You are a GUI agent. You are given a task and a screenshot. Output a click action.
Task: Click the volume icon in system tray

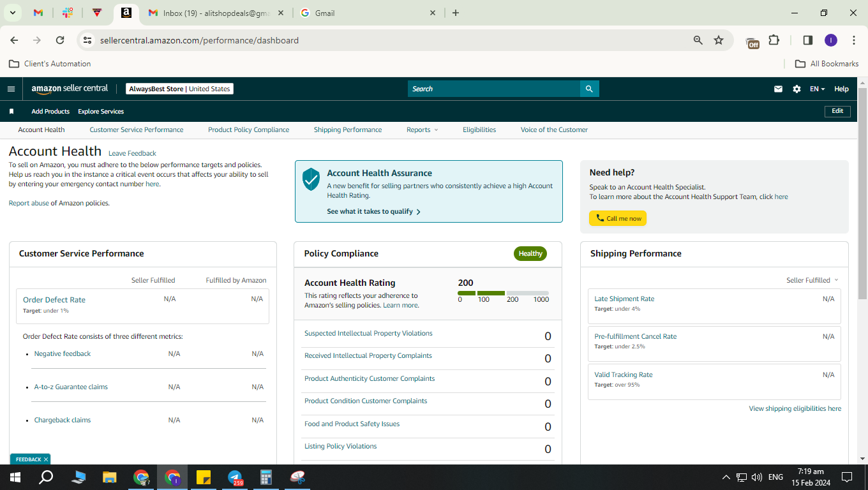(x=757, y=477)
